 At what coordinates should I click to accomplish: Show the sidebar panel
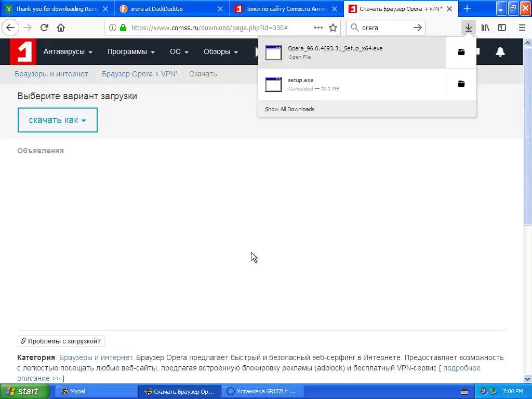(502, 28)
